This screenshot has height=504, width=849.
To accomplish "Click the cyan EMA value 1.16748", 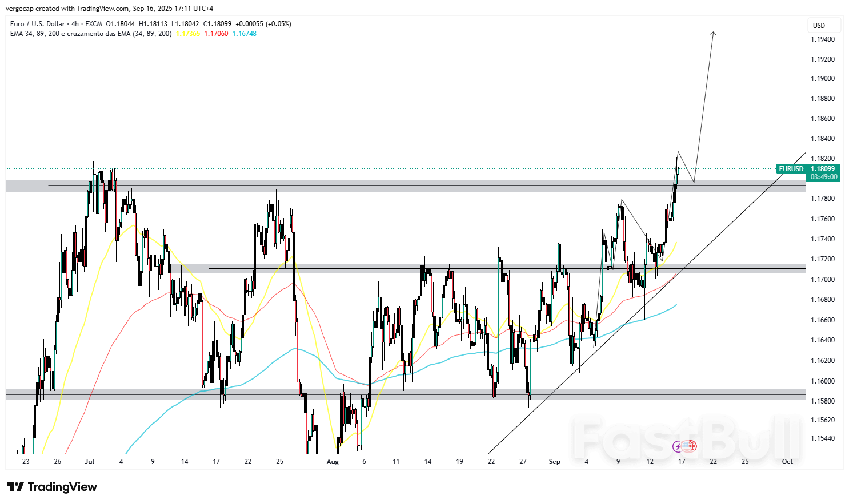I will coord(245,34).
